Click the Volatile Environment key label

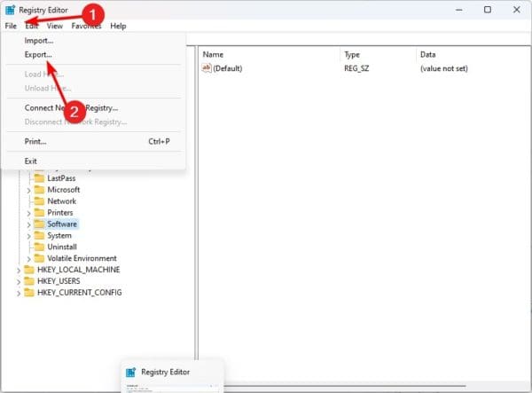[82, 259]
